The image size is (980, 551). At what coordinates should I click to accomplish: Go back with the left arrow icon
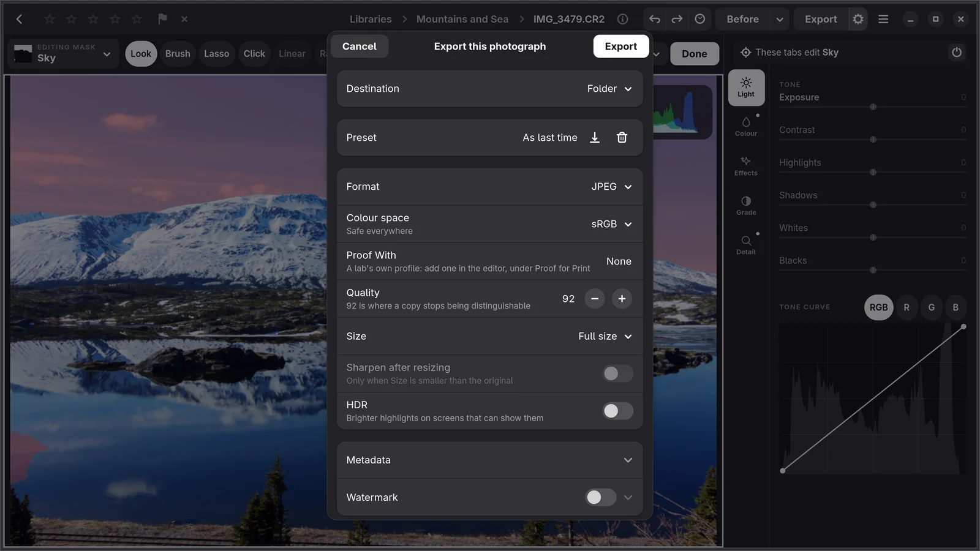[x=19, y=19]
